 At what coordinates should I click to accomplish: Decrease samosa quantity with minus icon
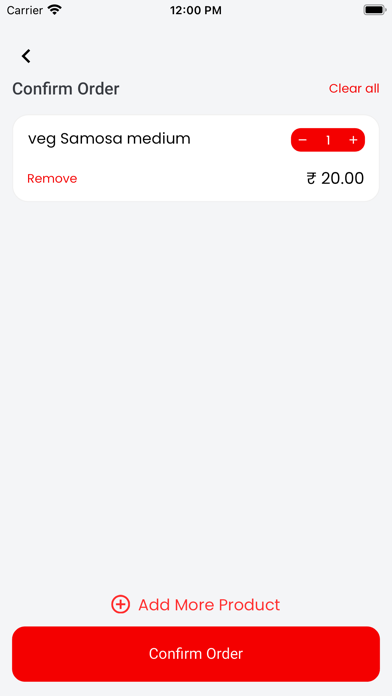pyautogui.click(x=302, y=140)
